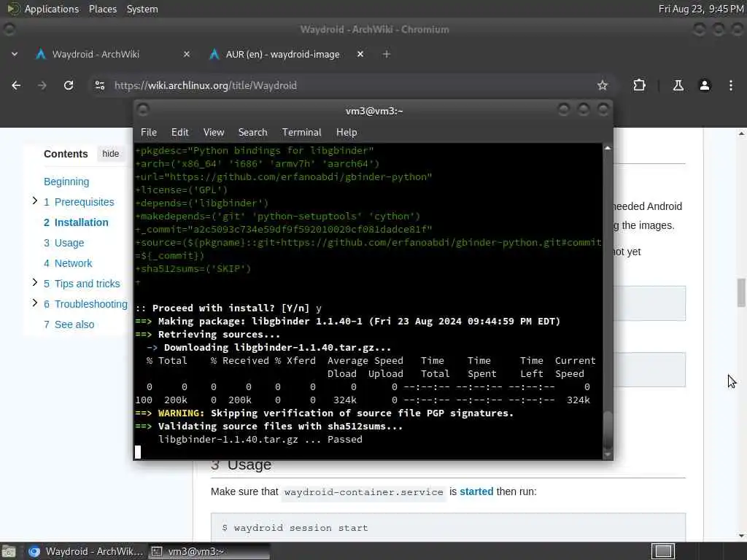Click the page scrollbar down arrow

pyautogui.click(x=741, y=536)
